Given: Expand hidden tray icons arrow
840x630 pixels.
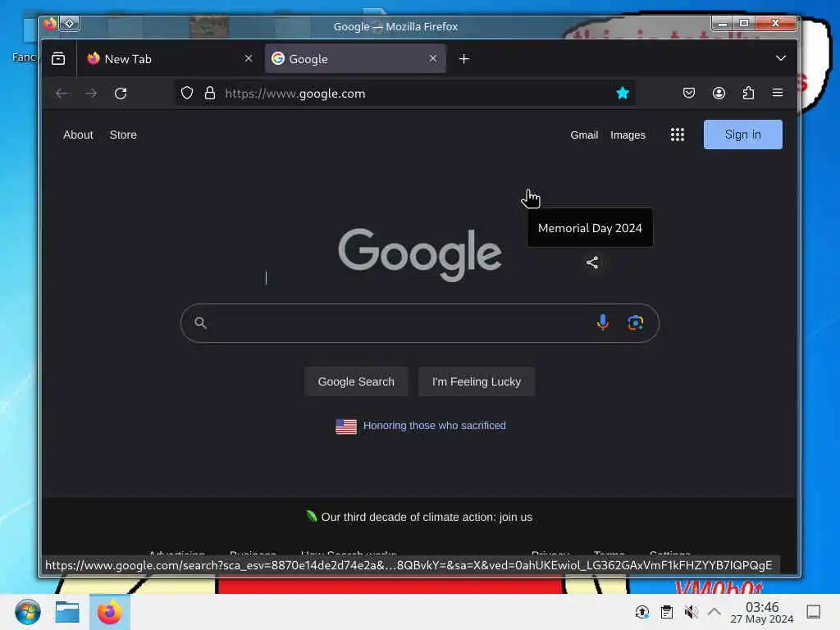Looking at the screenshot, I should [714, 611].
